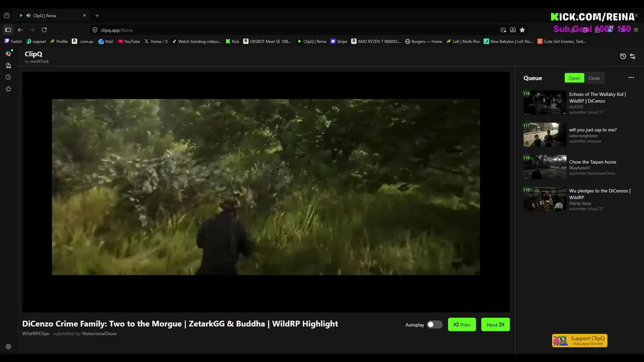This screenshot has height=362, width=644.
Task: Skip to the next clip with Next
Action: coord(496,325)
